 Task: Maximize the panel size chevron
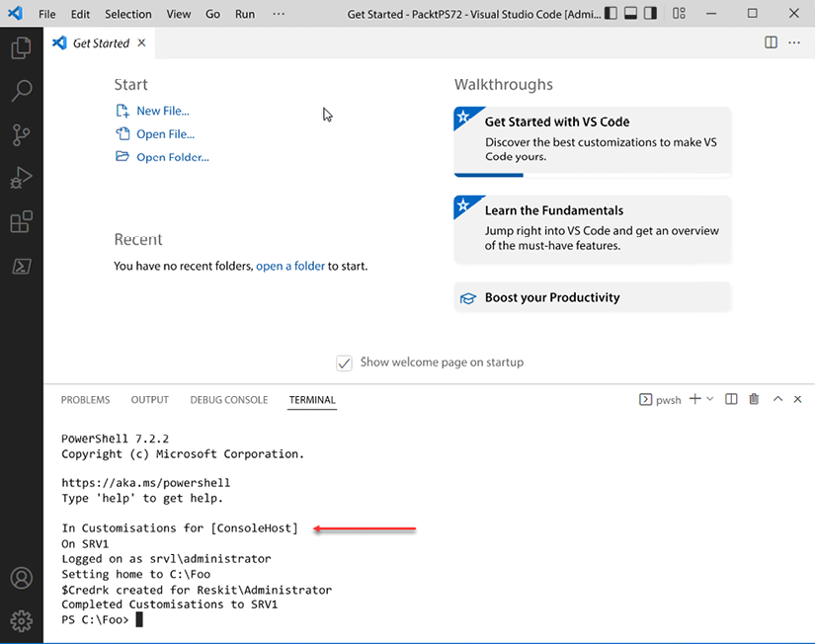tap(777, 399)
